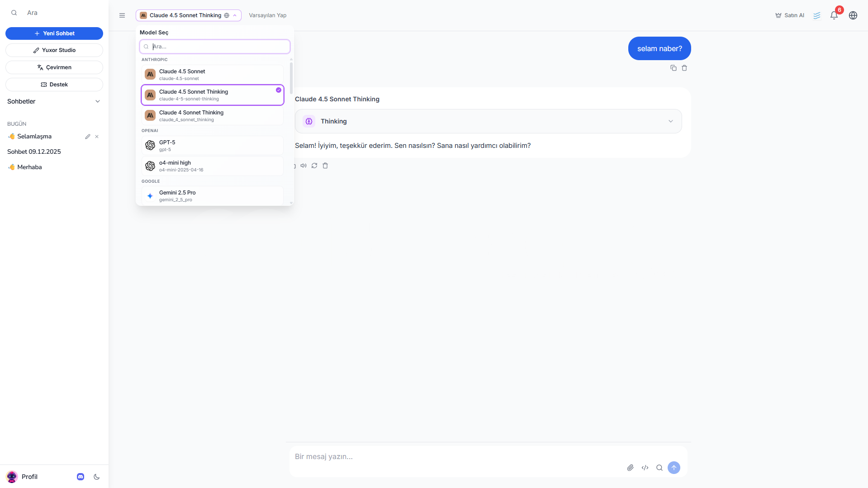This screenshot has height=488, width=868.
Task: Click the globe icon inside the model selector
Action: pyautogui.click(x=227, y=15)
